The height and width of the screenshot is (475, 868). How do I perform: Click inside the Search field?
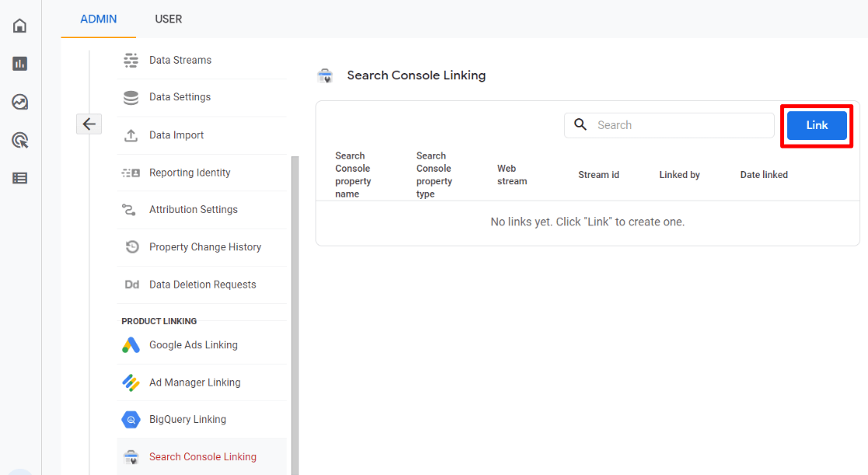(669, 124)
